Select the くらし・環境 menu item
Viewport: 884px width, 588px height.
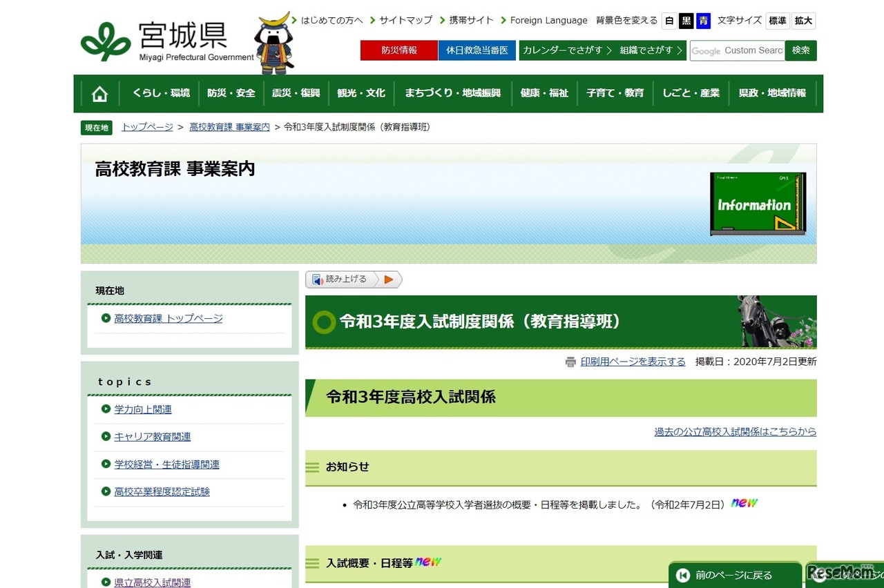[x=161, y=92]
